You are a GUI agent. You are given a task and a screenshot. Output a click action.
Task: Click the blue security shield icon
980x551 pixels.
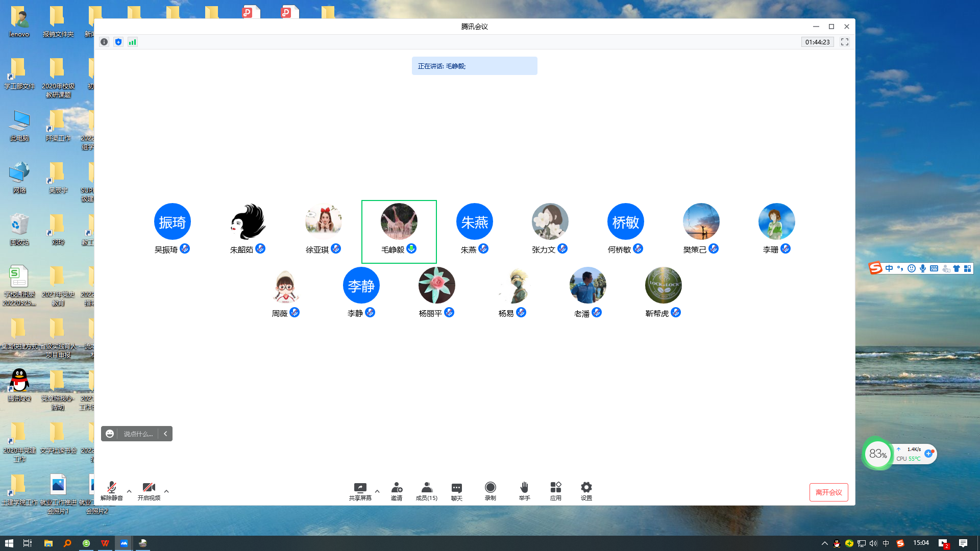(118, 42)
